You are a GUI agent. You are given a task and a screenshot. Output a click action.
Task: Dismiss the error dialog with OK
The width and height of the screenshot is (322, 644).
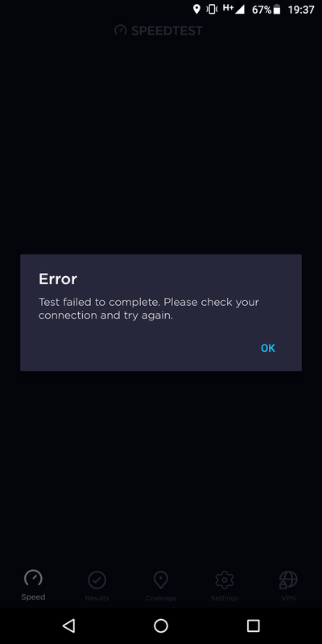click(x=268, y=349)
